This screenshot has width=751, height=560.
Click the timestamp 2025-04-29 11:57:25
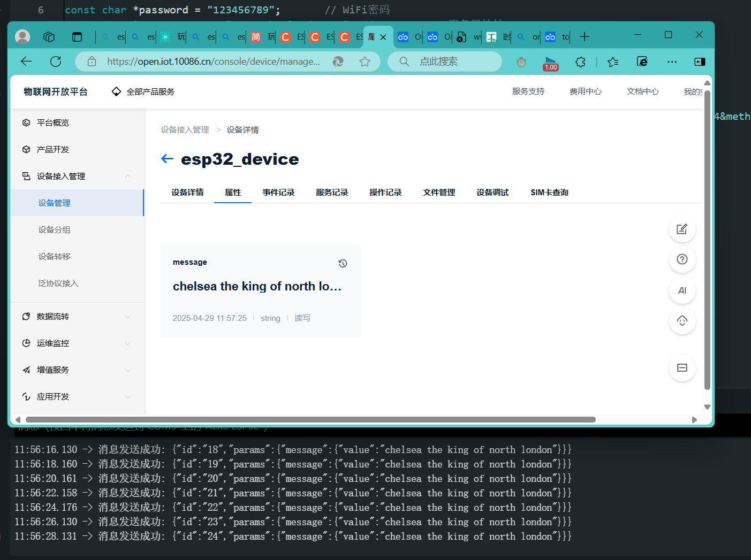(209, 318)
